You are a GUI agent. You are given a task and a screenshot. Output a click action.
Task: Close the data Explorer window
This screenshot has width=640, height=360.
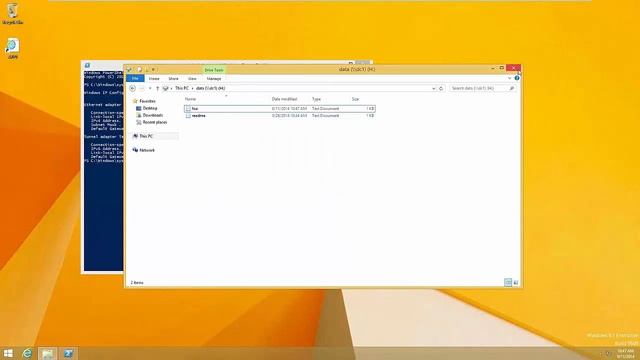pyautogui.click(x=513, y=68)
